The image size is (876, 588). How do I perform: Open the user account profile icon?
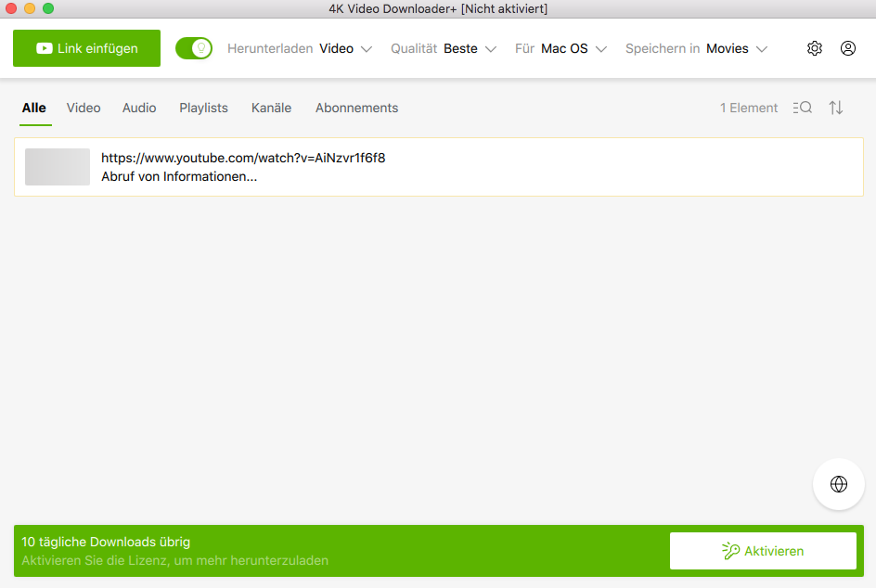(x=848, y=48)
